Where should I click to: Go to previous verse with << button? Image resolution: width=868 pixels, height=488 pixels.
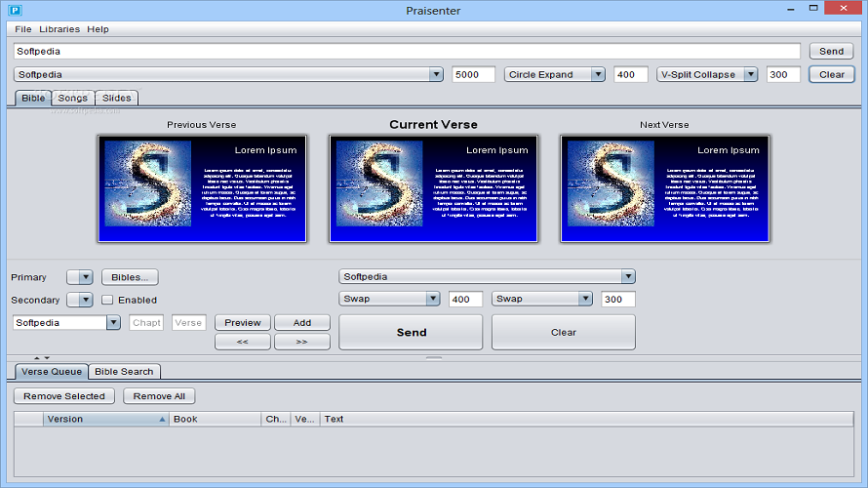point(242,342)
